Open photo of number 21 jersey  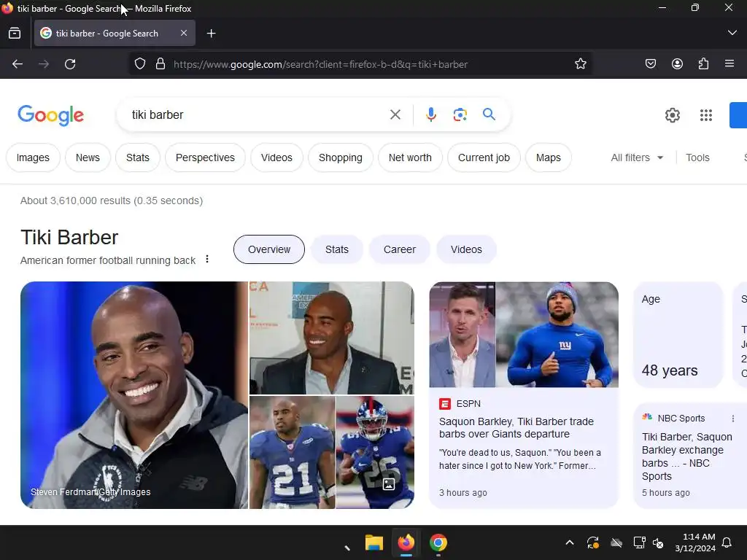pyautogui.click(x=292, y=452)
